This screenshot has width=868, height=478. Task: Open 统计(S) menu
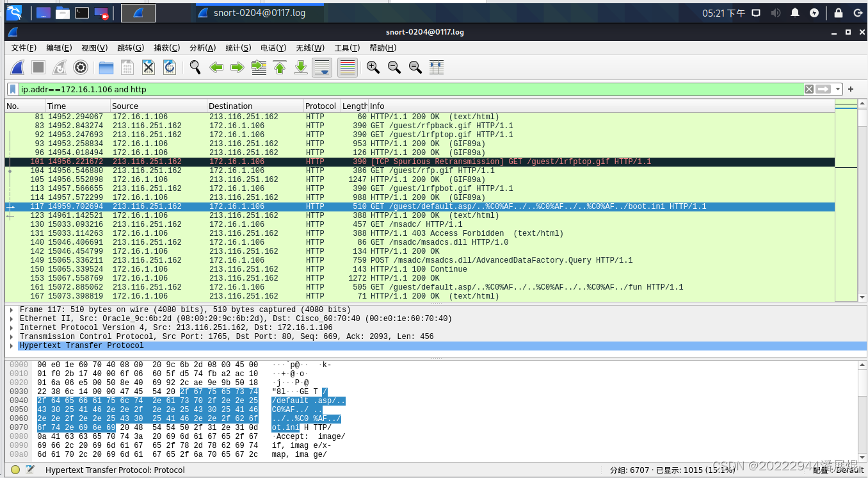(238, 48)
